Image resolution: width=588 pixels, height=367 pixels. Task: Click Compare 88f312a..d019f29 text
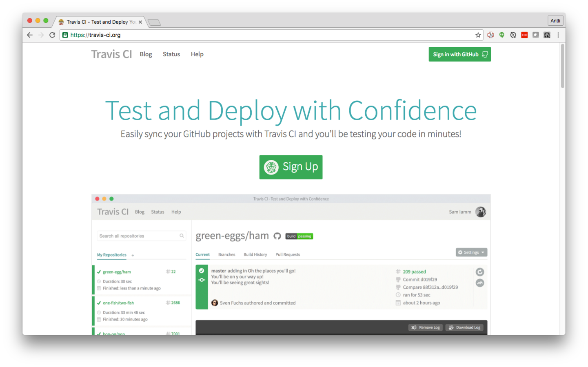430,287
